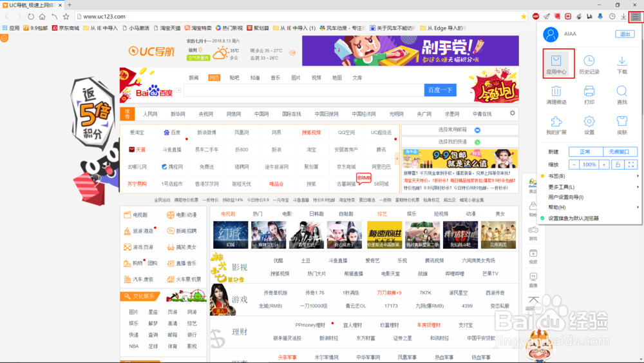Select 贴吧 search tab
This screenshot has height=363, width=644.
234,78
